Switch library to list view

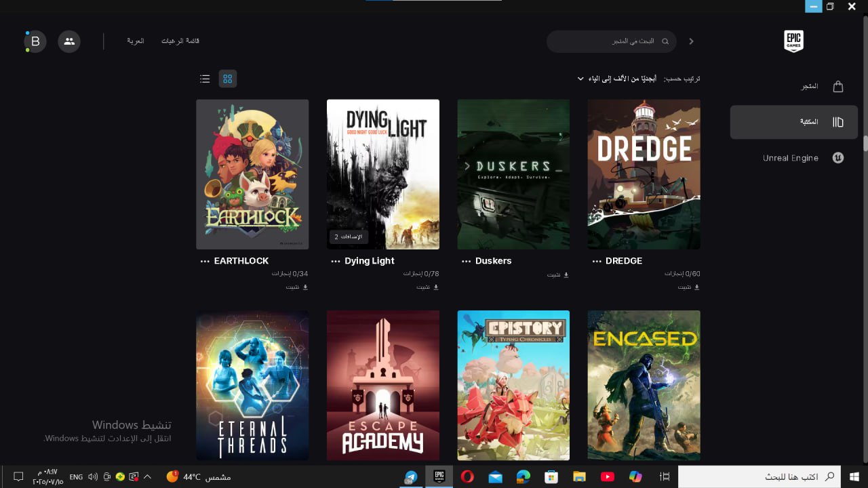(x=205, y=79)
